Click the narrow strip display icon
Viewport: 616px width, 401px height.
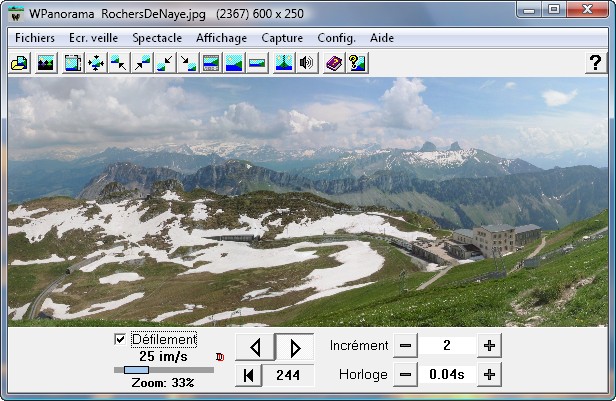coord(257,63)
